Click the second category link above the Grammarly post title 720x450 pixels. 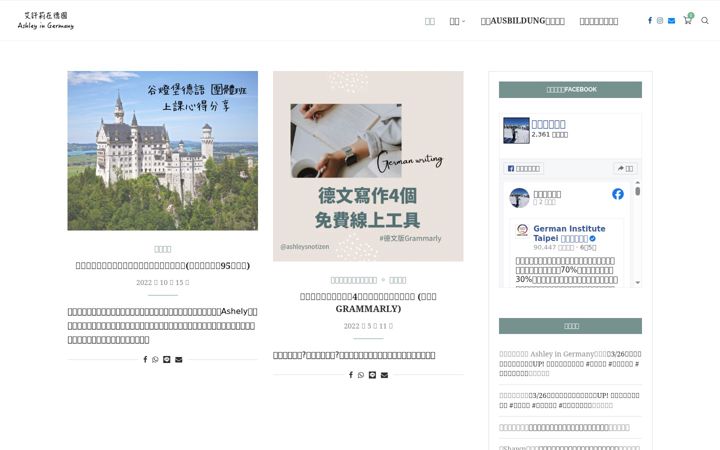[x=398, y=280]
